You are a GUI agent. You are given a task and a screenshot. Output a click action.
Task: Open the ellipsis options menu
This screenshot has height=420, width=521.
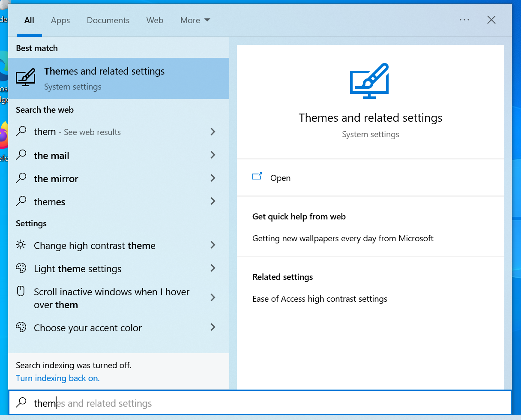(464, 20)
